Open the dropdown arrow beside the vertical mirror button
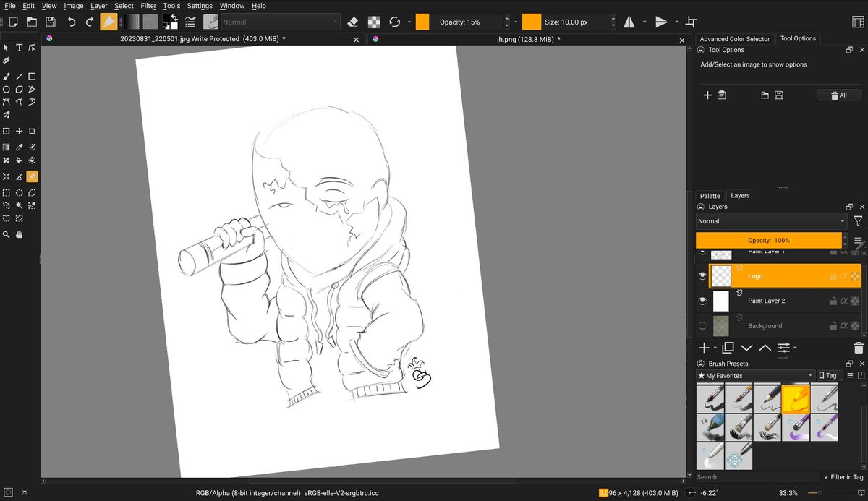Image resolution: width=868 pixels, height=501 pixels. pos(677,22)
